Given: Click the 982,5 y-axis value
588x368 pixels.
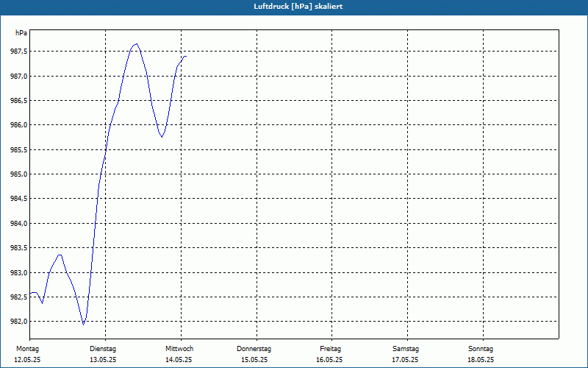Looking at the screenshot, I should 18,297.
